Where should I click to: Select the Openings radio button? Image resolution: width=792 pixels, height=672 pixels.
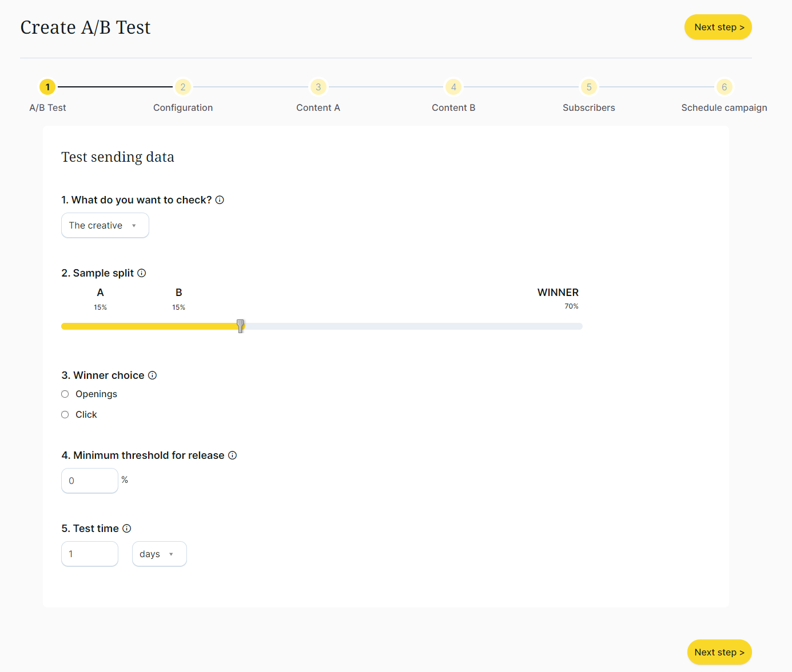65,394
